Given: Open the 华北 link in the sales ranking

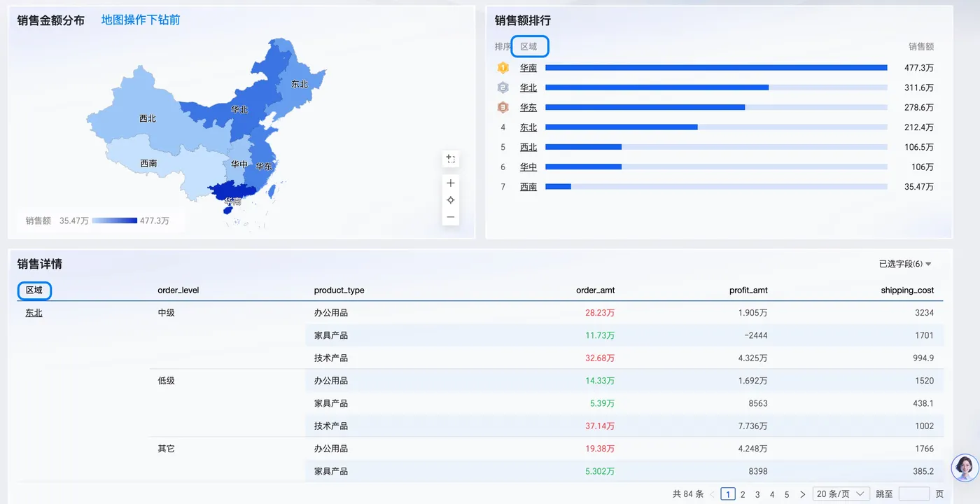Looking at the screenshot, I should 528,87.
